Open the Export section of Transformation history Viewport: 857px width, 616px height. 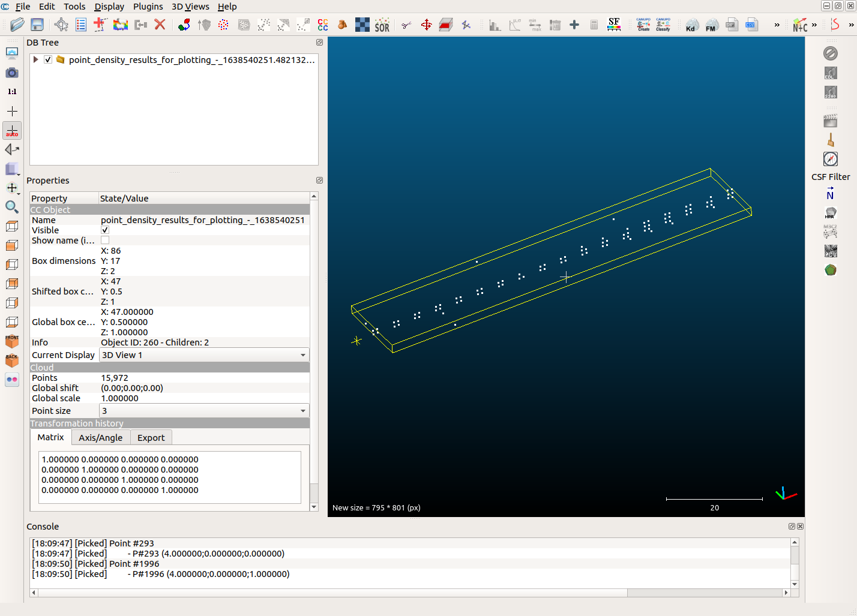pos(151,437)
